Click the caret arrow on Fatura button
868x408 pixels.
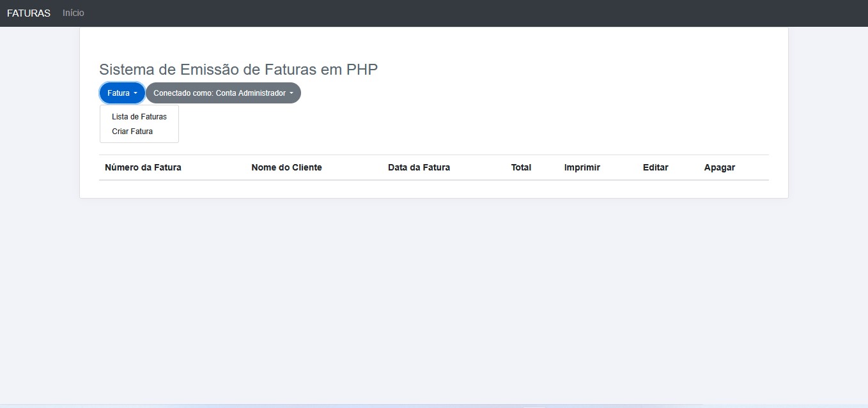click(136, 93)
